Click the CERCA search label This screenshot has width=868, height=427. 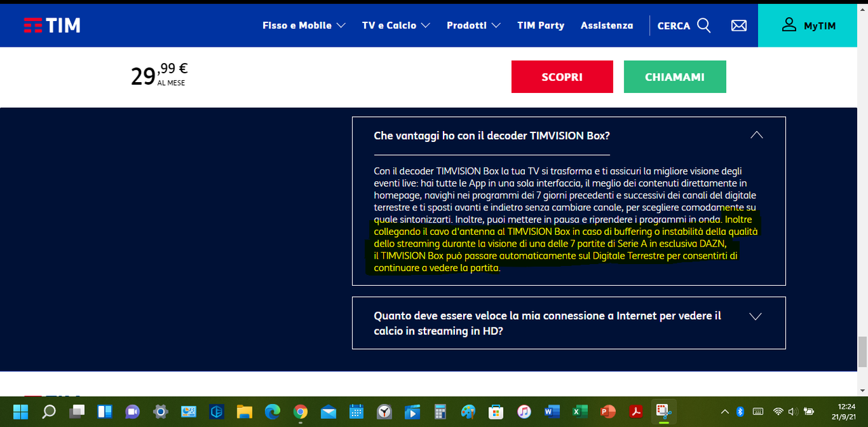(x=674, y=26)
